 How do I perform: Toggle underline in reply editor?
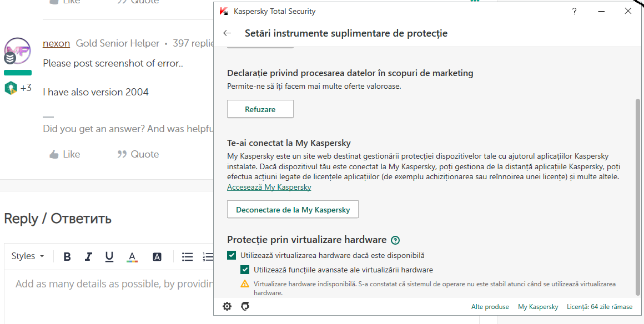[x=109, y=256]
